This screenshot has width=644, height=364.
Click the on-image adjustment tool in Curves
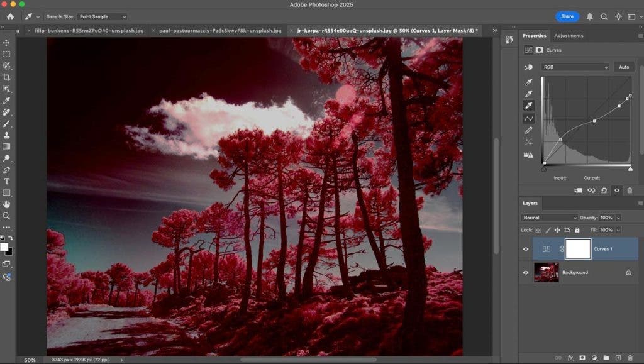point(528,67)
